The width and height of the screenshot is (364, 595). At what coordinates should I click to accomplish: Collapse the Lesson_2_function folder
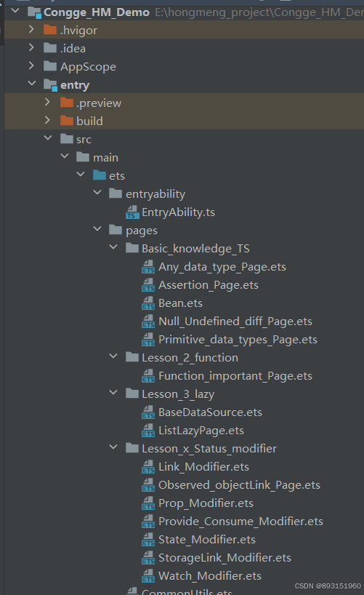coord(113,356)
